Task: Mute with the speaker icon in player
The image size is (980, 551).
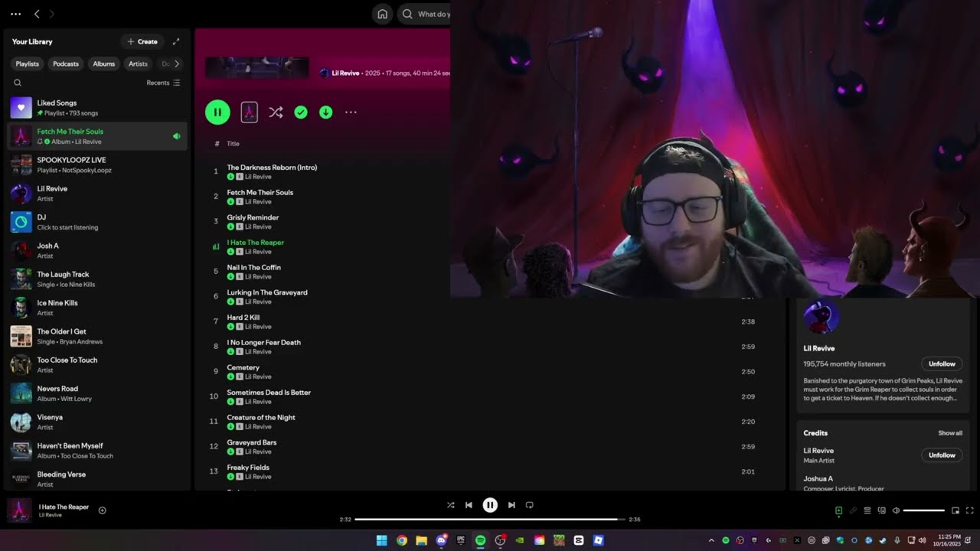Action: (x=896, y=510)
